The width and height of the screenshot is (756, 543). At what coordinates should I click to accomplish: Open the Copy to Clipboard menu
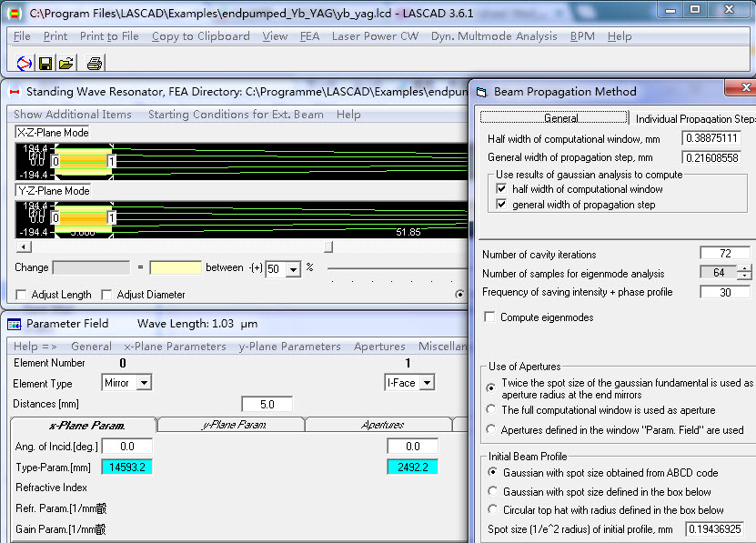[x=200, y=36]
